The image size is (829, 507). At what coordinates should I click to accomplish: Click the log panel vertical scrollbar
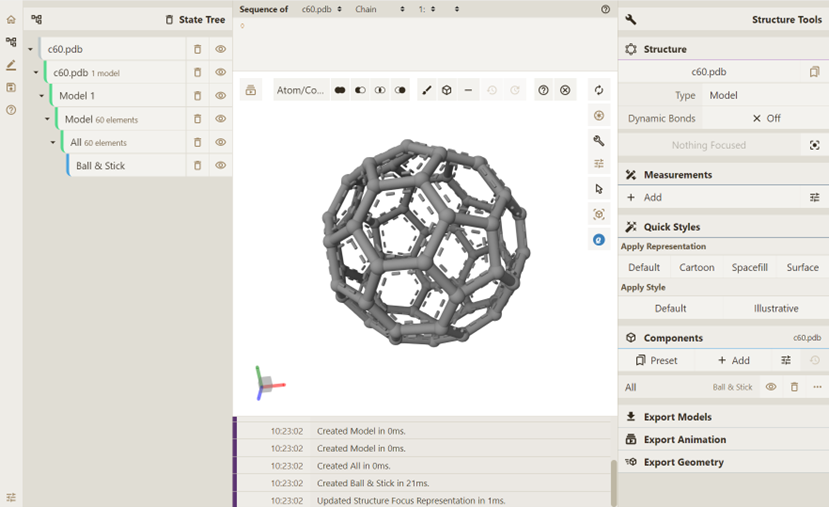(x=613, y=482)
